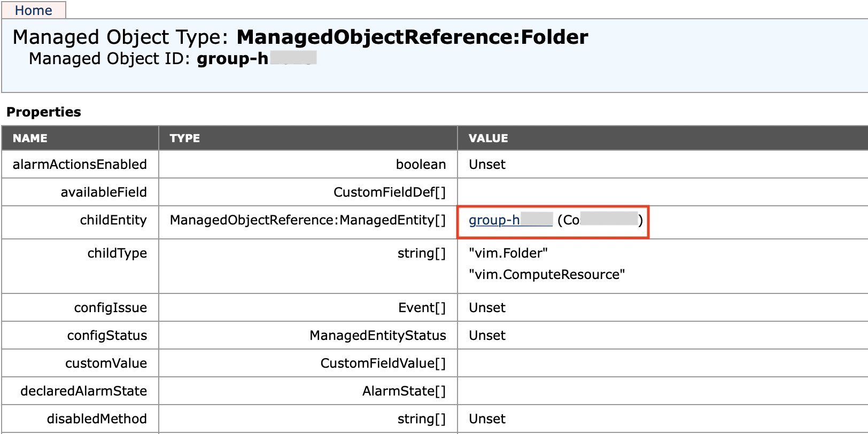Open the group-h link in childEntity row
The width and height of the screenshot is (868, 434).
click(494, 220)
